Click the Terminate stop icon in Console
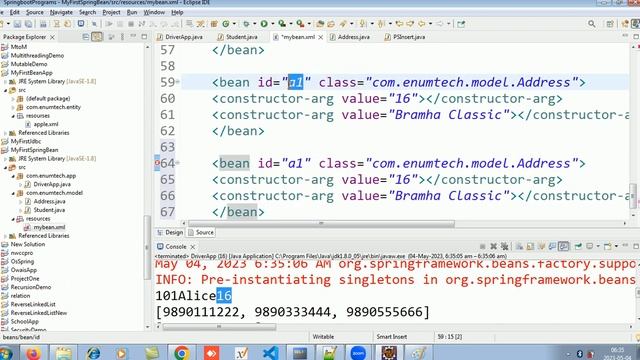 click(x=482, y=247)
